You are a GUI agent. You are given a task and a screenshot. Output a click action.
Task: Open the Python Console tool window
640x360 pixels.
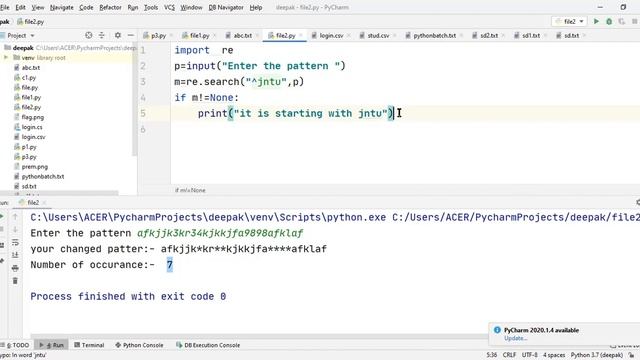coord(139,345)
